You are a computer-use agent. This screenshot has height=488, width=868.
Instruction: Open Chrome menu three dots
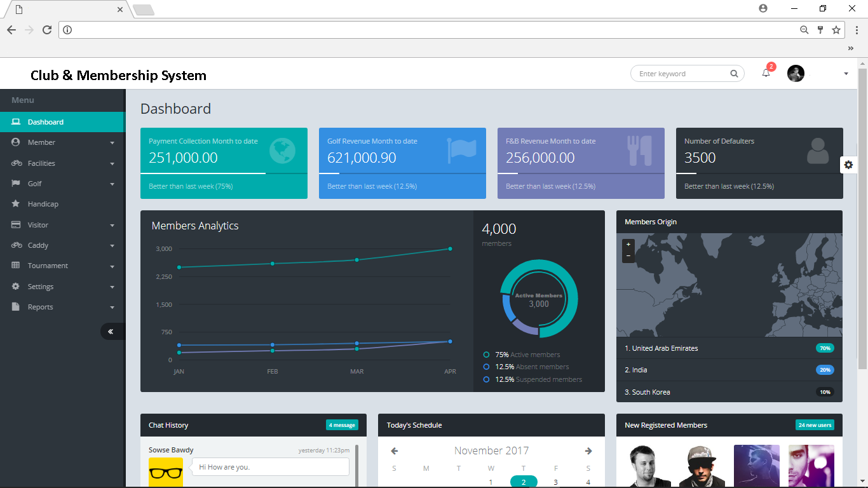857,30
